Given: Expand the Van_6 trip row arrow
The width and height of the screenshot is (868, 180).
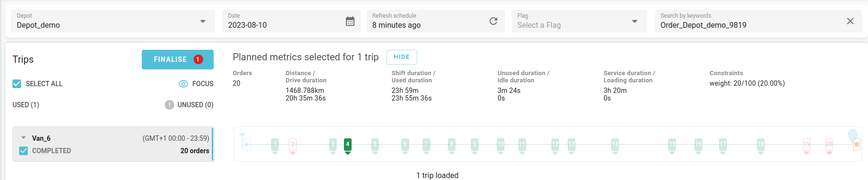Looking at the screenshot, I should pyautogui.click(x=23, y=138).
